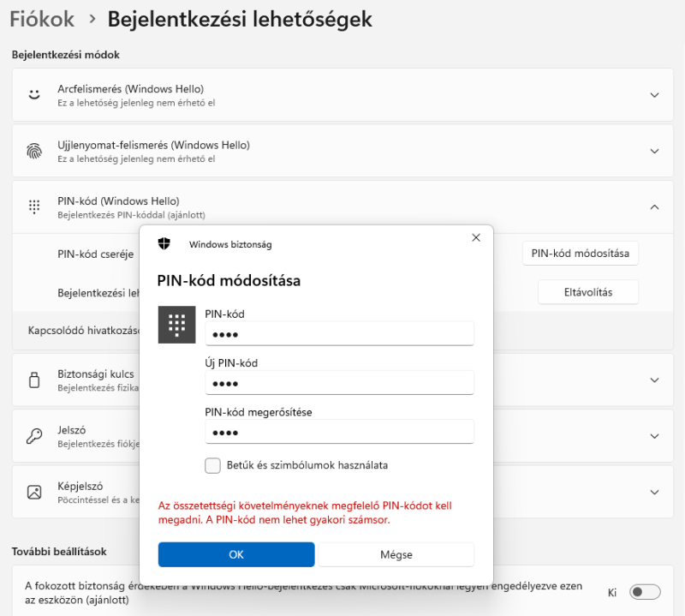Click the face recognition smiley icon
The width and height of the screenshot is (685, 616).
(34, 95)
